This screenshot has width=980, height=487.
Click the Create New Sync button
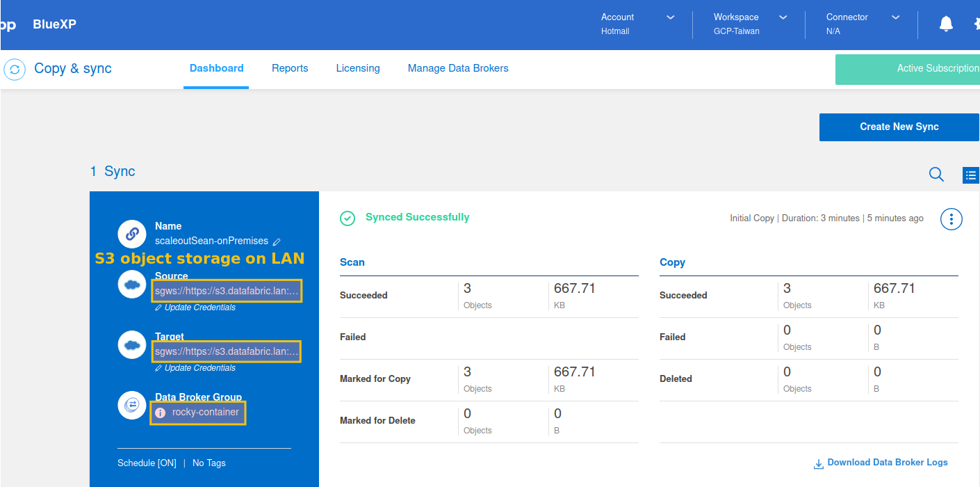(x=899, y=127)
